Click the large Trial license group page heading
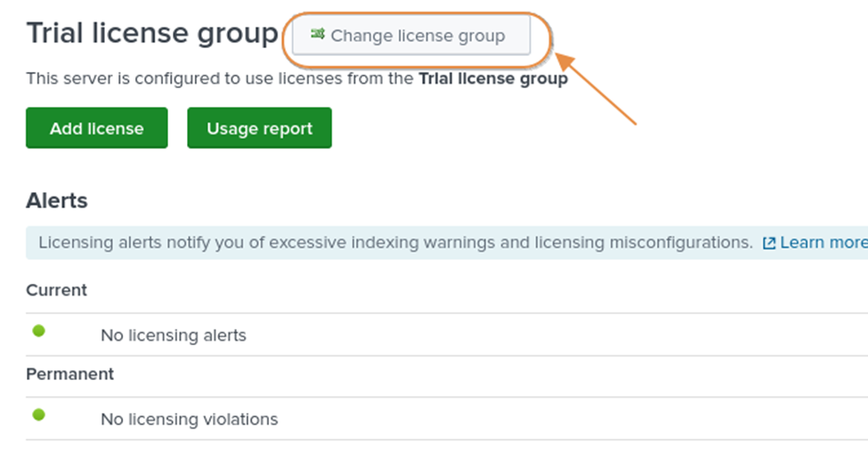Image resolution: width=868 pixels, height=452 pixels. coord(152,34)
